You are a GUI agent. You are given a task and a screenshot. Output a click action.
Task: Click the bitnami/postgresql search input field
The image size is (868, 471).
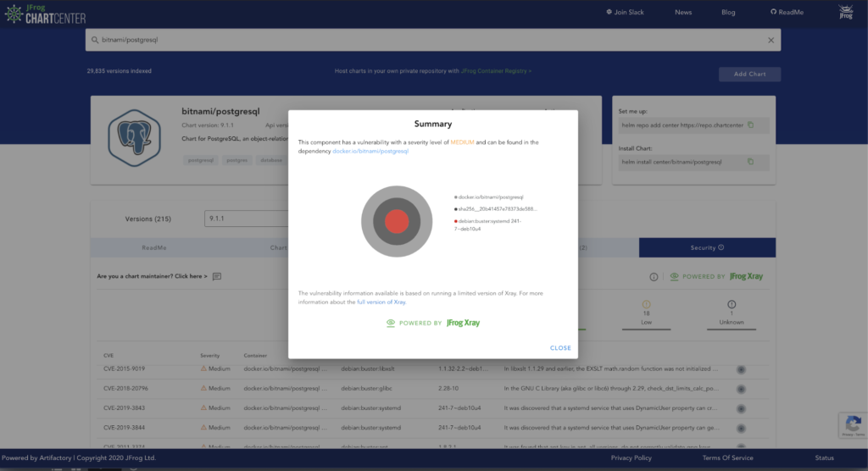tap(424, 40)
